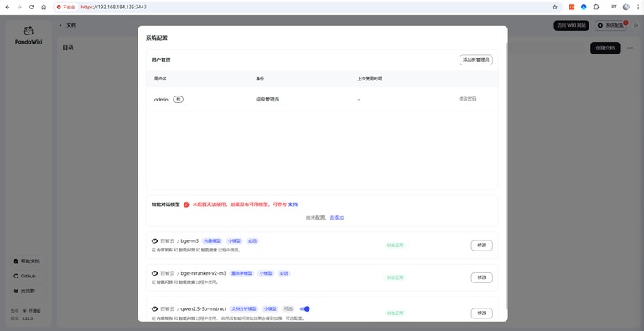The width and height of the screenshot is (644, 331).
Task: Open the 系统配置 gear button at the top right
Action: pos(610,25)
